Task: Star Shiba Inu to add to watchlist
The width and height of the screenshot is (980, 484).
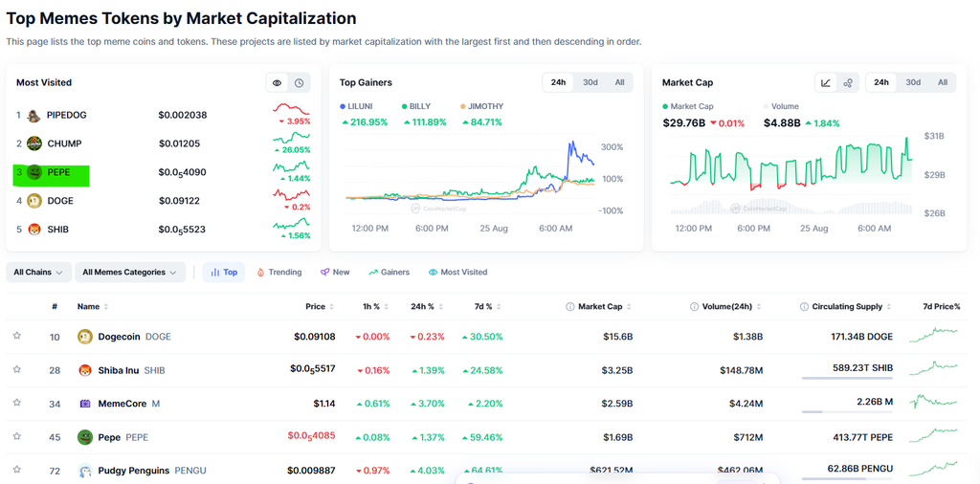Action: (17, 370)
